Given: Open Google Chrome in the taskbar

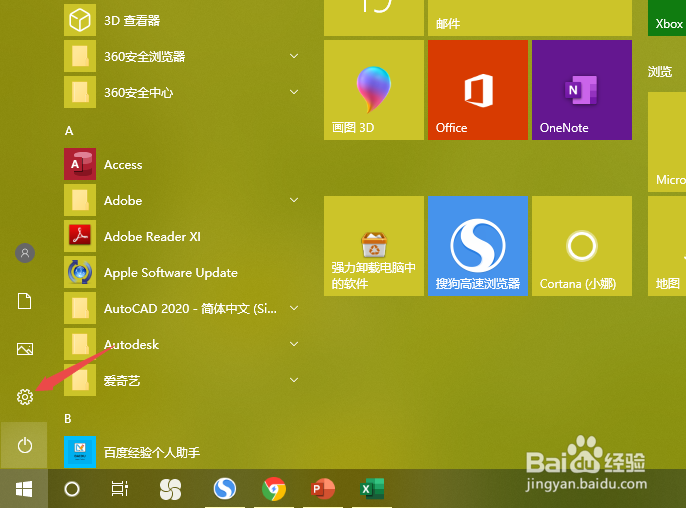Looking at the screenshot, I should point(274,489).
